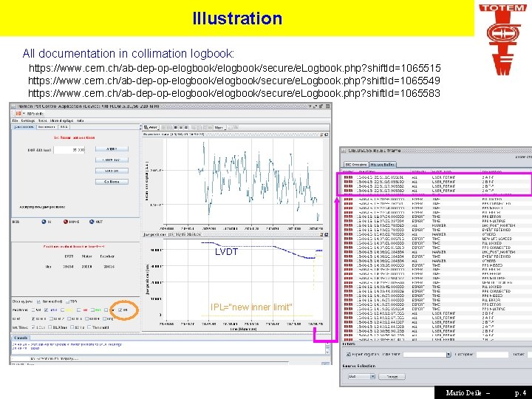Click the detach icon on upper chart header

(x=327, y=134)
